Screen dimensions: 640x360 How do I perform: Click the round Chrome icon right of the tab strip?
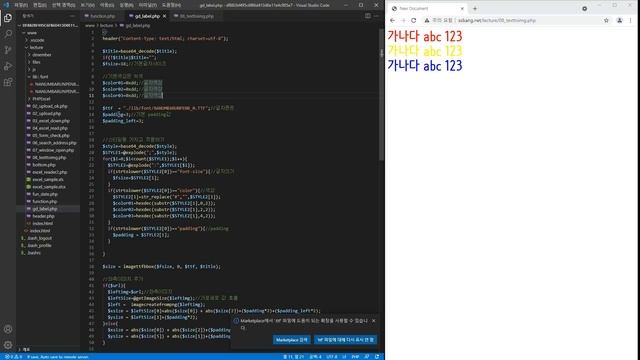click(x=584, y=9)
